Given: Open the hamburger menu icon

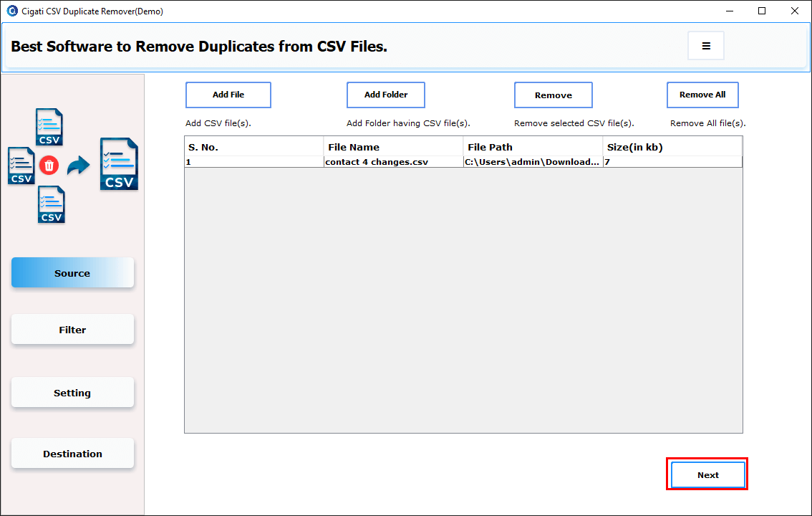Looking at the screenshot, I should click(706, 46).
